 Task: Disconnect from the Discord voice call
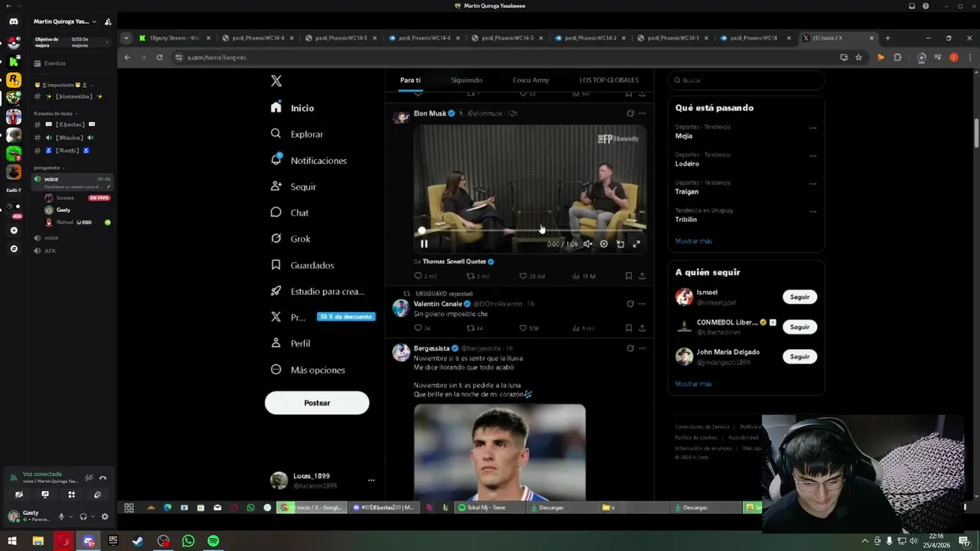(103, 478)
